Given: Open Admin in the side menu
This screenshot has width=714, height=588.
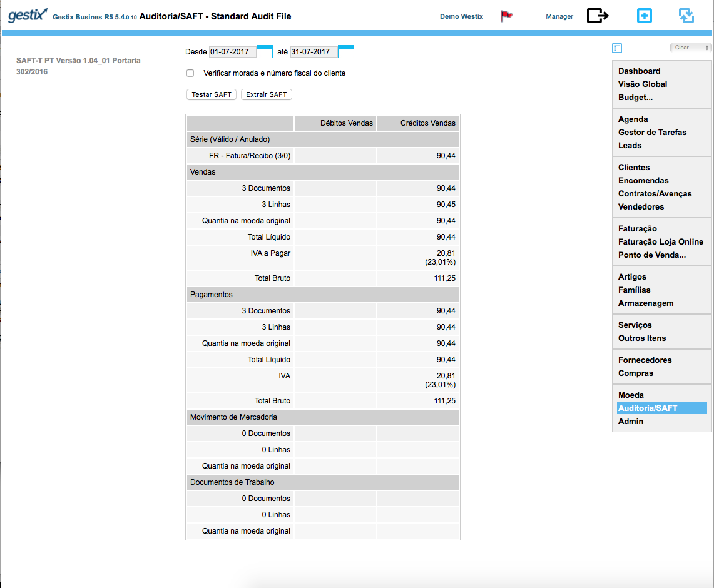Looking at the screenshot, I should [630, 422].
